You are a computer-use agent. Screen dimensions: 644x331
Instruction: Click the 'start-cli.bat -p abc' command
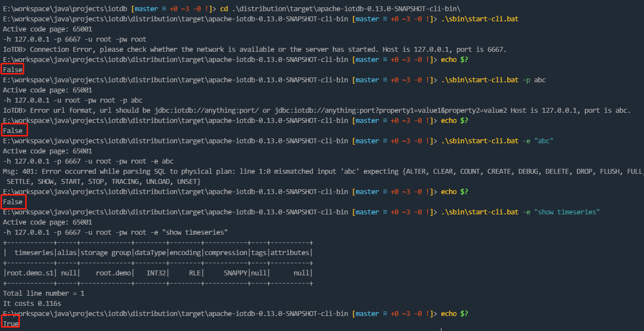493,80
